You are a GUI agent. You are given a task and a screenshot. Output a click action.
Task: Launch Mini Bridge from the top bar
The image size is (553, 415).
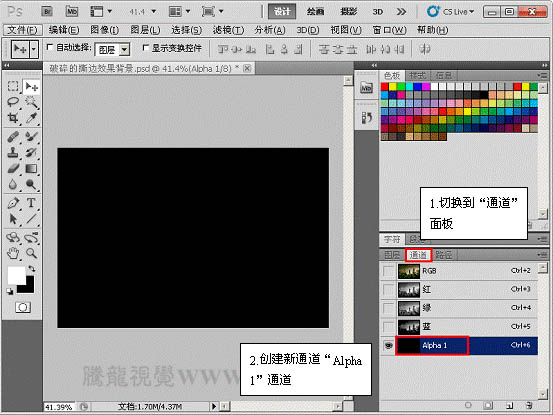pos(72,11)
